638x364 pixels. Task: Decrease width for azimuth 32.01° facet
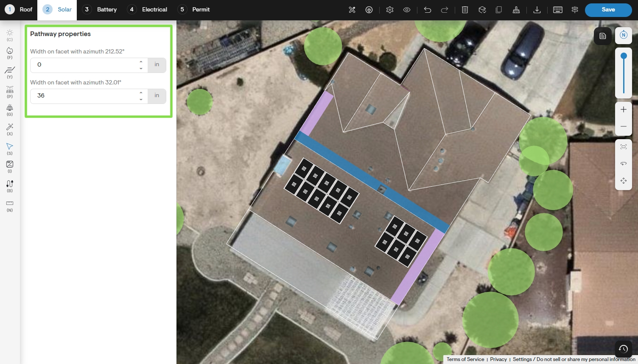(141, 99)
